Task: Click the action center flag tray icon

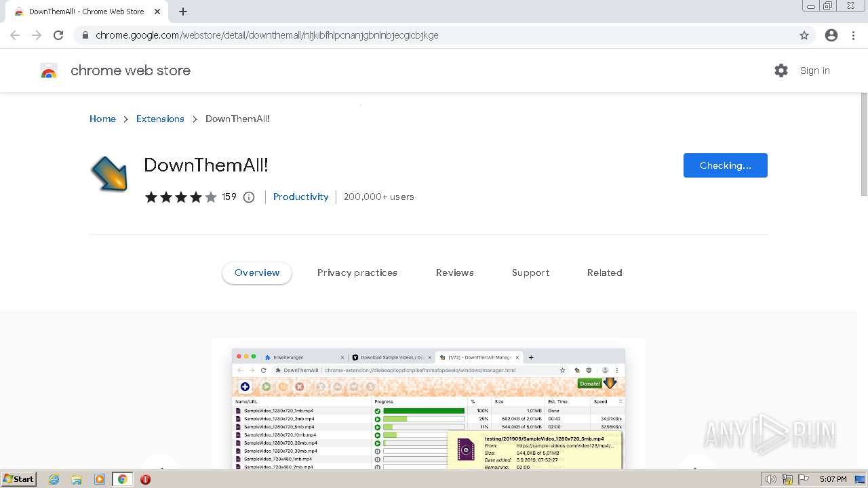Action: pos(804,479)
